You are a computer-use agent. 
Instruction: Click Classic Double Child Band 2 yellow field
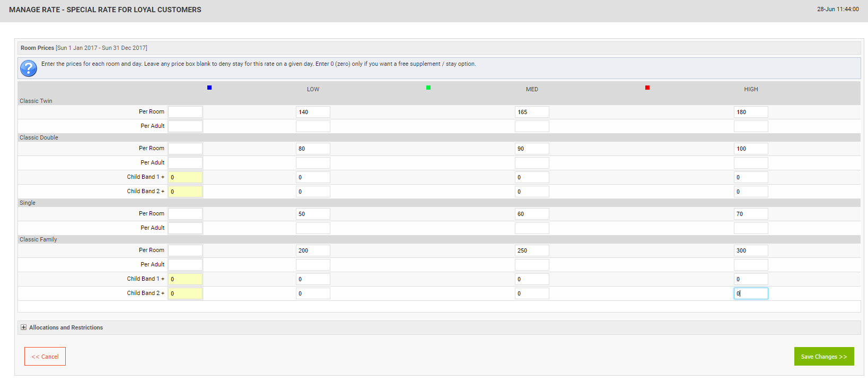tap(185, 192)
